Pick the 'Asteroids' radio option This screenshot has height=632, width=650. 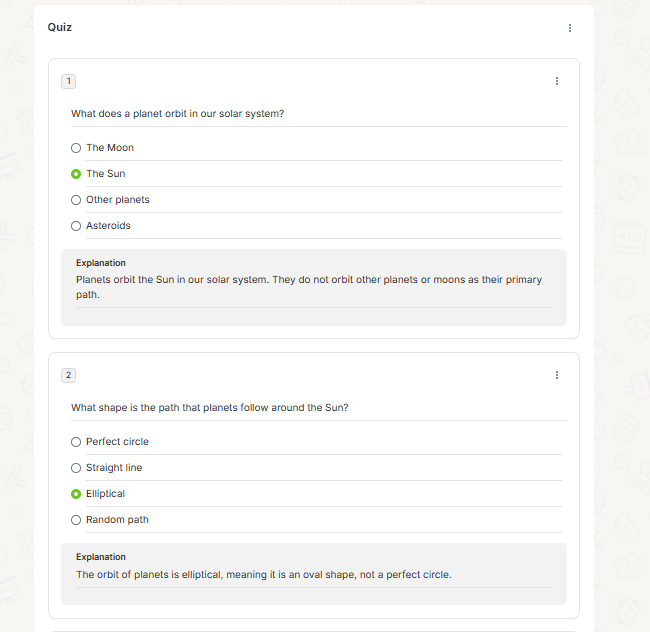coord(76,226)
